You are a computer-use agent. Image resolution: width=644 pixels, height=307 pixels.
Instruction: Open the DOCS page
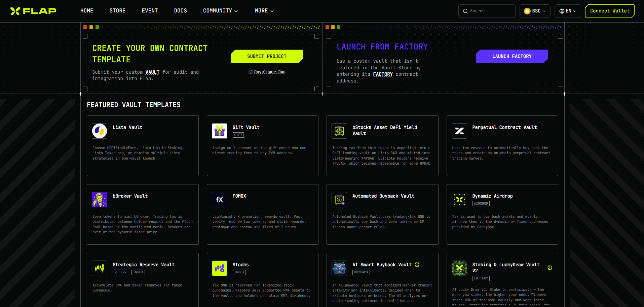(x=181, y=11)
